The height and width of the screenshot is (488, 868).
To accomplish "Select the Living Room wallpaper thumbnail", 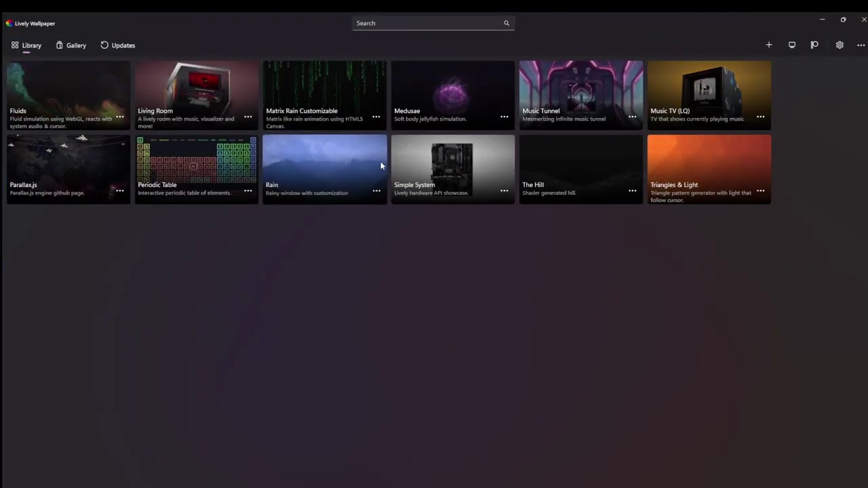I will coord(197,95).
